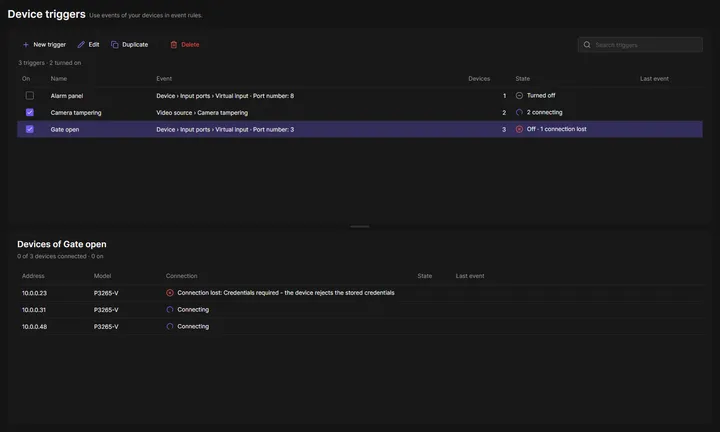Click the New trigger button

[44, 45]
